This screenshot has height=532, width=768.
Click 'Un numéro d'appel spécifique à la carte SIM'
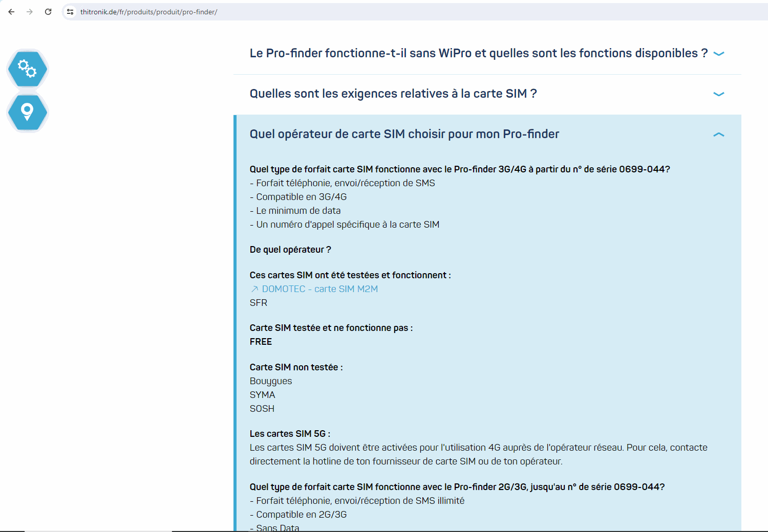(x=345, y=225)
